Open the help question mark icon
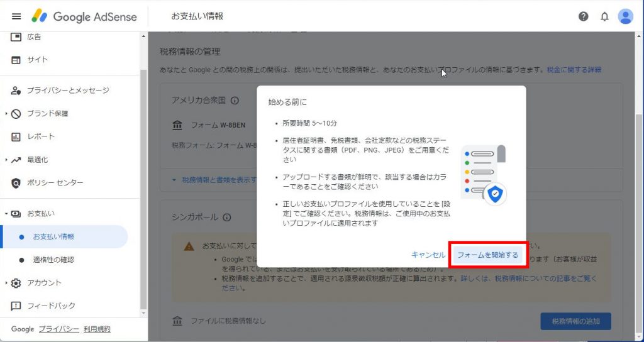644x342 pixels. [x=583, y=16]
